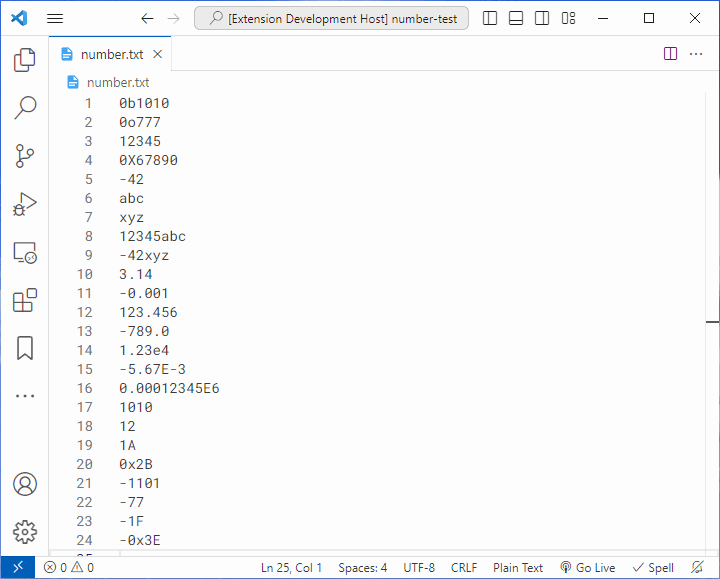
Task: Change the CRLF end of line sequence
Action: (464, 568)
